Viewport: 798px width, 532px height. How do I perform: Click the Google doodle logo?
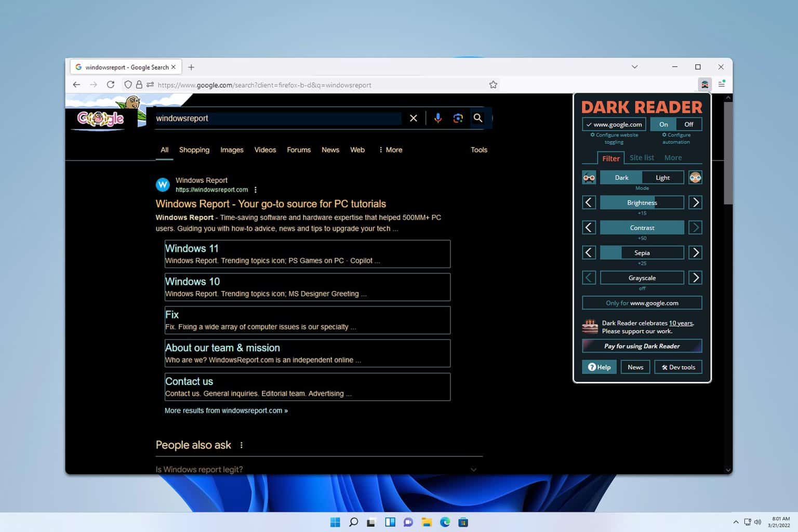(x=101, y=118)
